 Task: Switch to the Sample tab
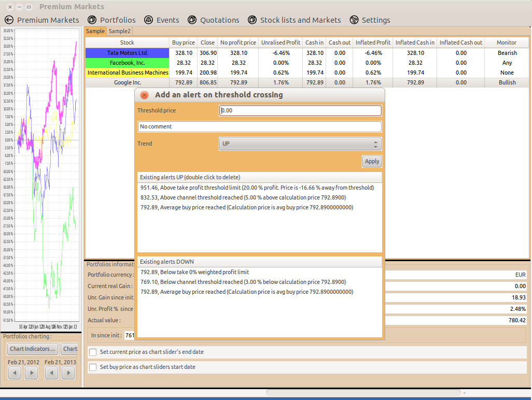click(x=95, y=31)
